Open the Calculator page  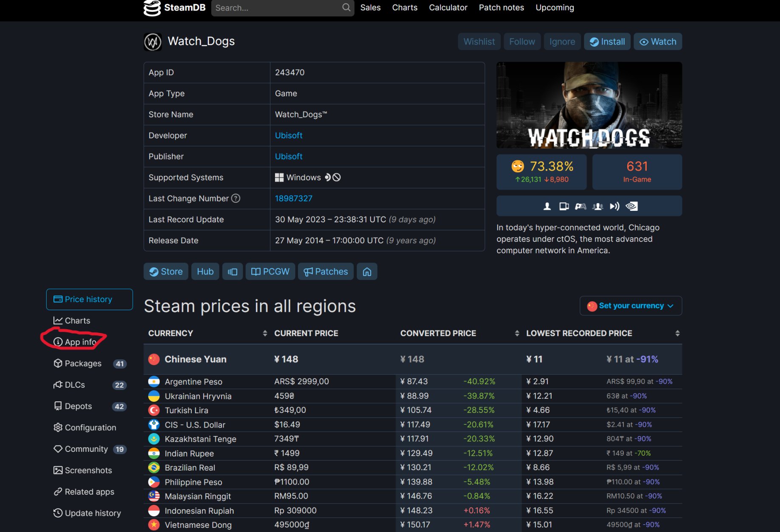tap(448, 8)
